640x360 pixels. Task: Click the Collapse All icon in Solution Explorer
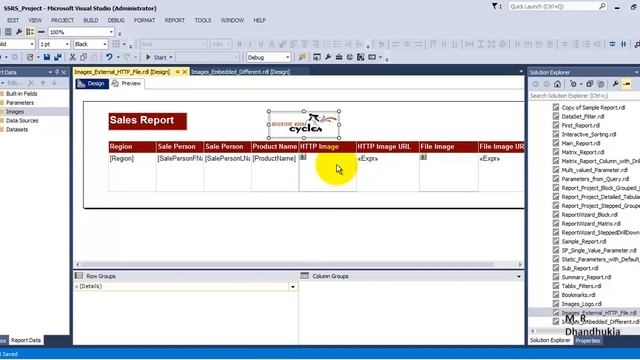589,84
